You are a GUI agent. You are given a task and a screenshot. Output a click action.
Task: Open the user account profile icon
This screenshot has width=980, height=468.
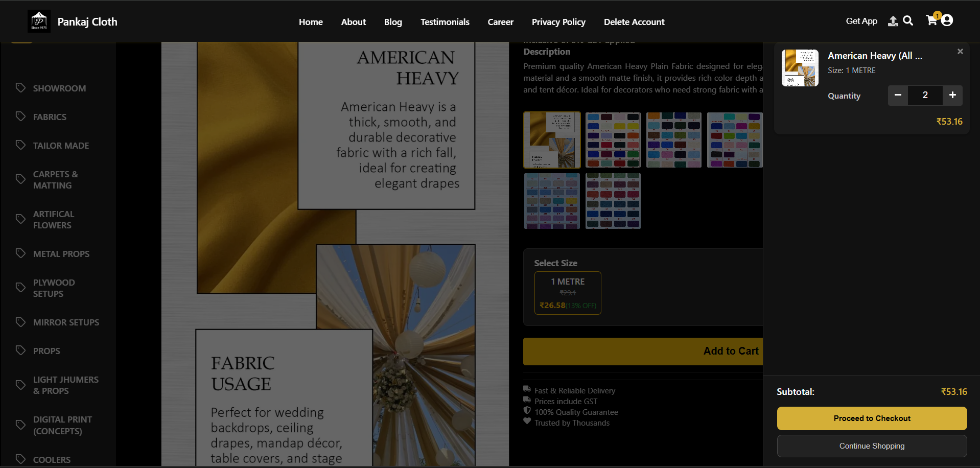pos(947,20)
